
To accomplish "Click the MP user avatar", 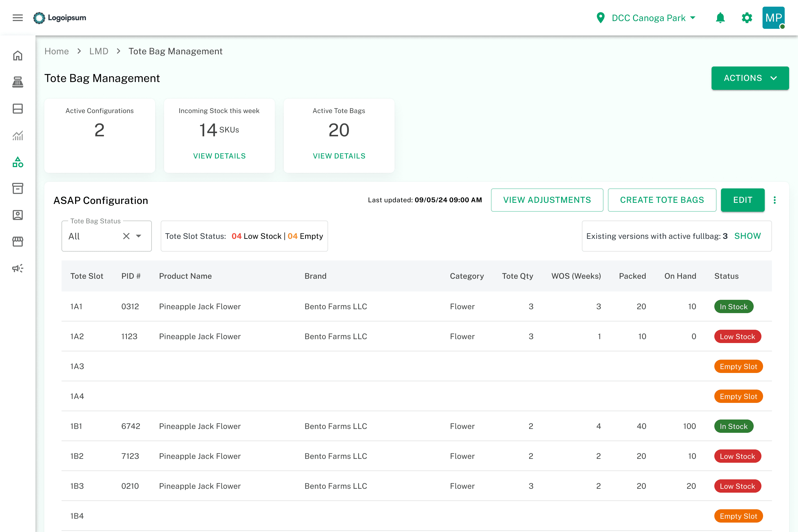I will pyautogui.click(x=773, y=18).
